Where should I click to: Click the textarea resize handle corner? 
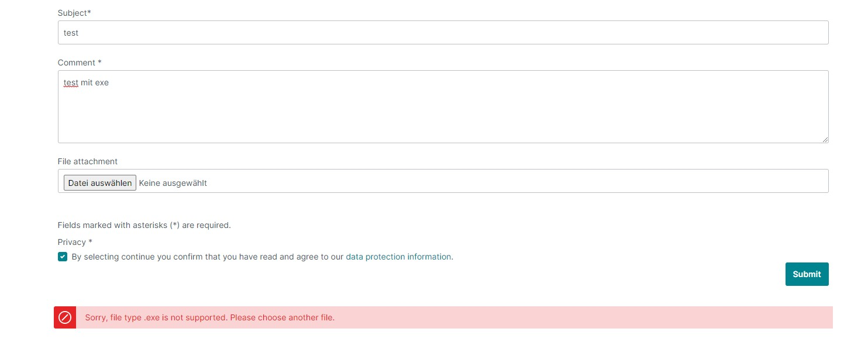[826, 140]
